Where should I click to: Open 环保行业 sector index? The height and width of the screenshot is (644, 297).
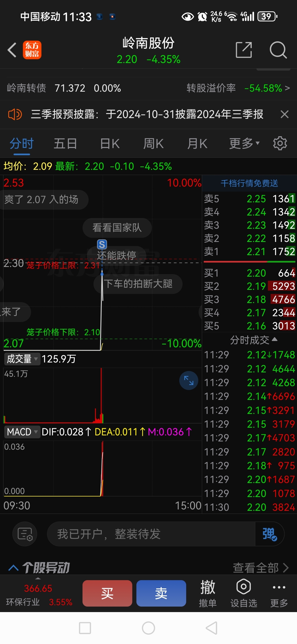(38, 595)
